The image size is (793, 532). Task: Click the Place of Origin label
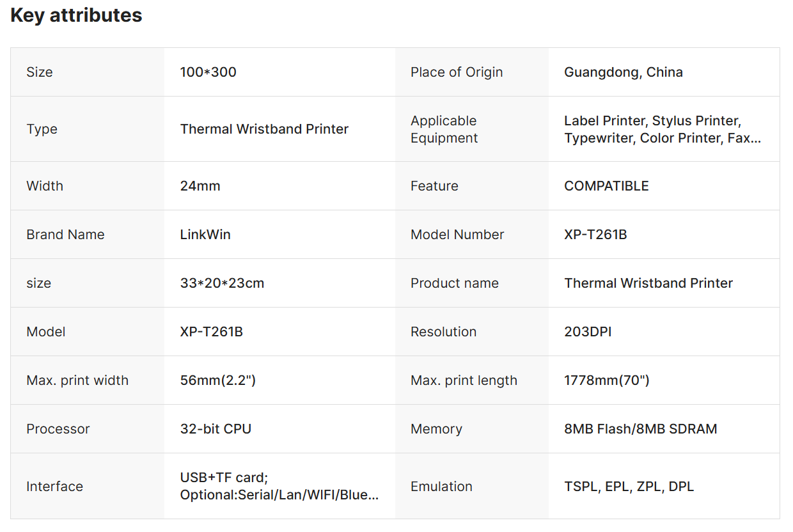pos(457,72)
